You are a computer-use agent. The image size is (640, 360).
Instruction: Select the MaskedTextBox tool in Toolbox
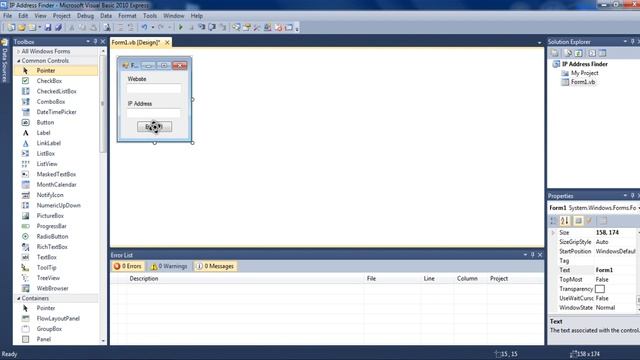tap(56, 174)
